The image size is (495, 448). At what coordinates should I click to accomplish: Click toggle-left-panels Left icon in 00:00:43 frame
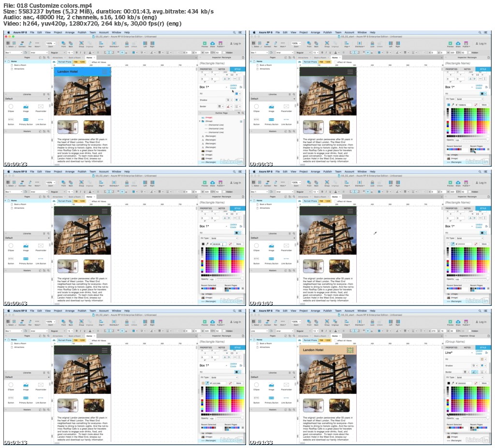[x=145, y=183]
